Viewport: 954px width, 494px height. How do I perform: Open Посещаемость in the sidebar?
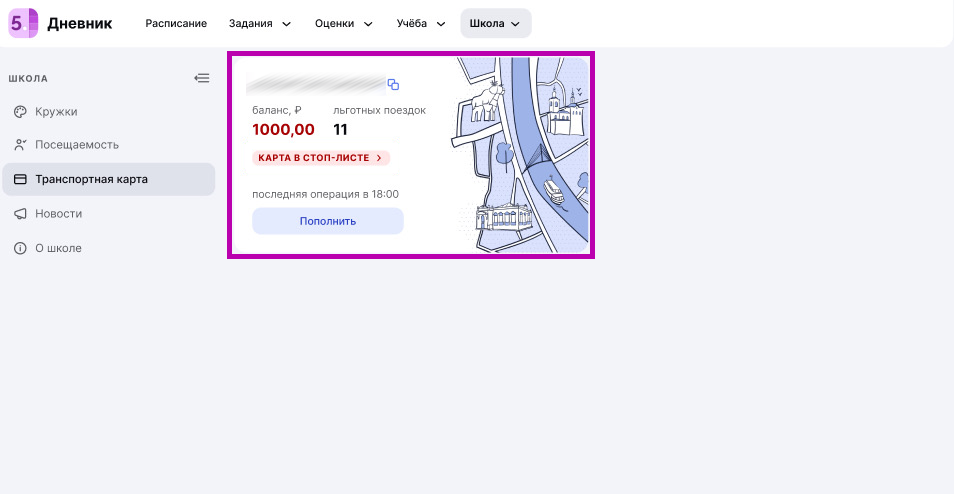click(x=108, y=145)
